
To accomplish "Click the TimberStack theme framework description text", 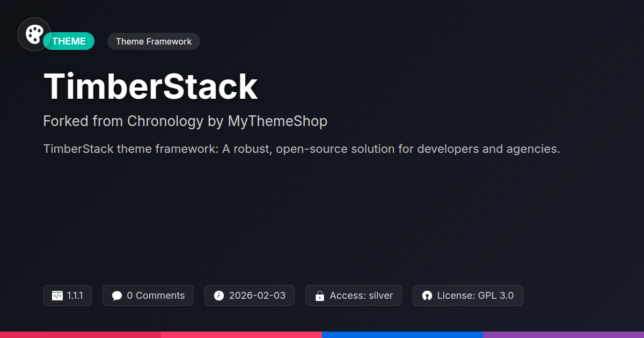I will click(302, 149).
